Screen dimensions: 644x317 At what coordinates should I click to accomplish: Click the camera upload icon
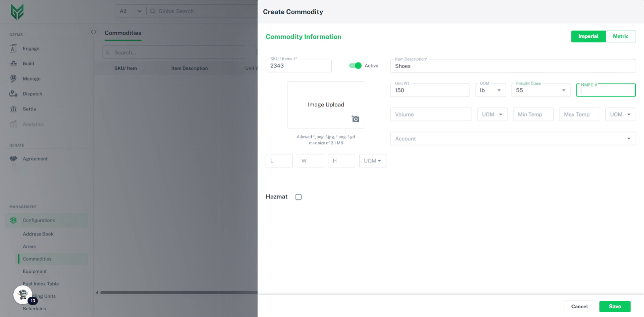pos(356,119)
